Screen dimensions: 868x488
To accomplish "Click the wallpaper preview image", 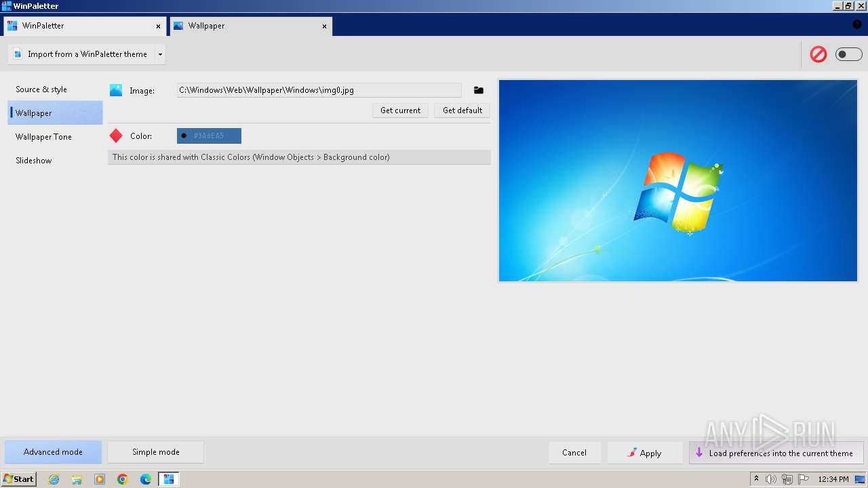I will (x=678, y=180).
